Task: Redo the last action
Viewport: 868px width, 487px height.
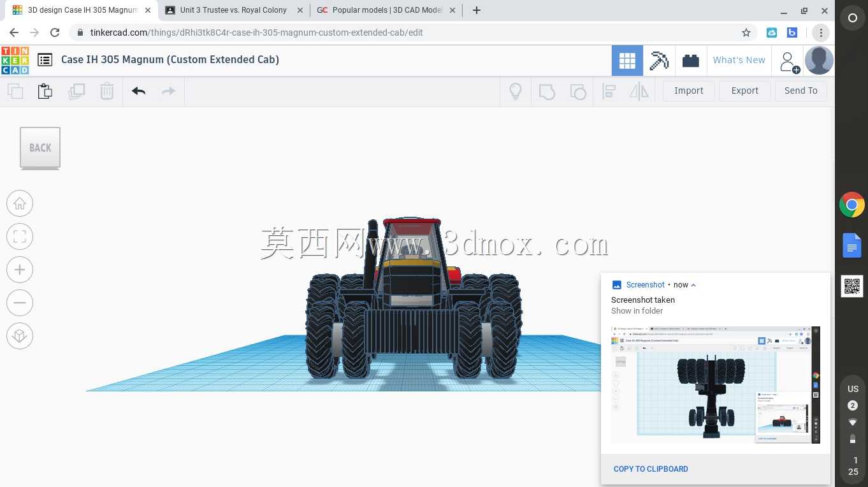Action: (168, 91)
